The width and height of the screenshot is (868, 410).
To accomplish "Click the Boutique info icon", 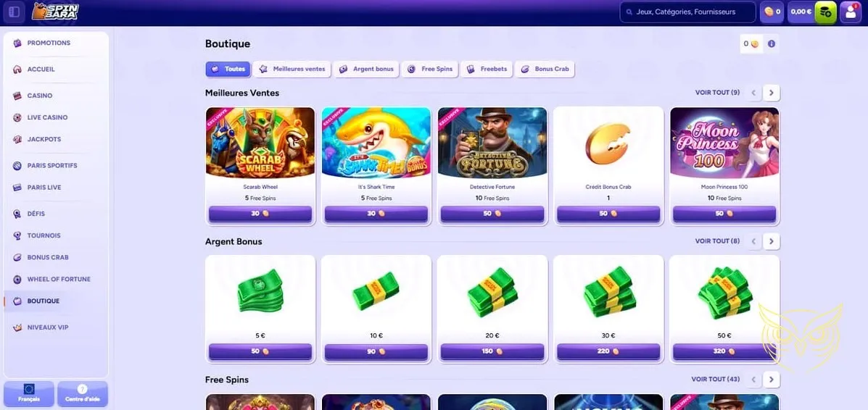I will [x=771, y=43].
